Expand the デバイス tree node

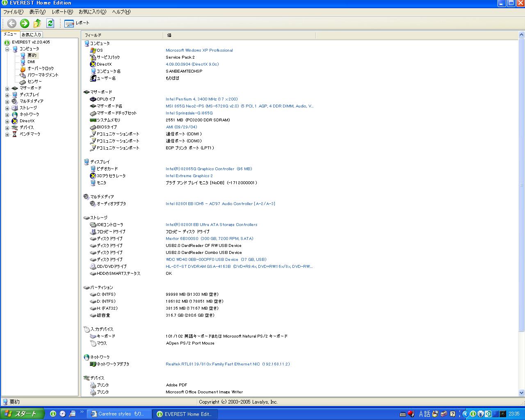(x=7, y=128)
